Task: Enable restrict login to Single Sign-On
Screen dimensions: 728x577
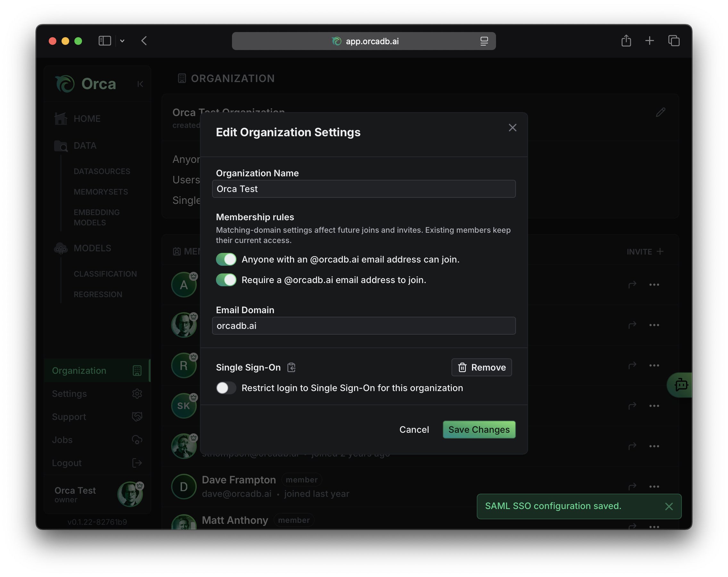Action: point(226,388)
